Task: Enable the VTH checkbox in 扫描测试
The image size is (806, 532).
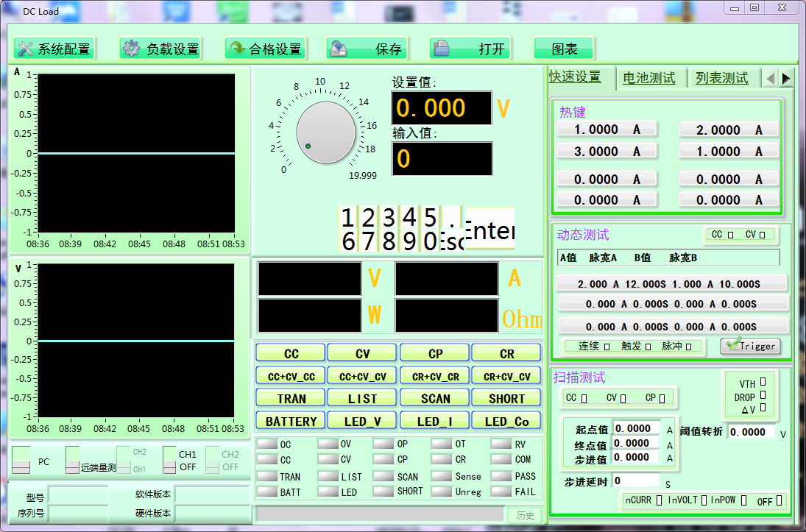Action: (763, 382)
